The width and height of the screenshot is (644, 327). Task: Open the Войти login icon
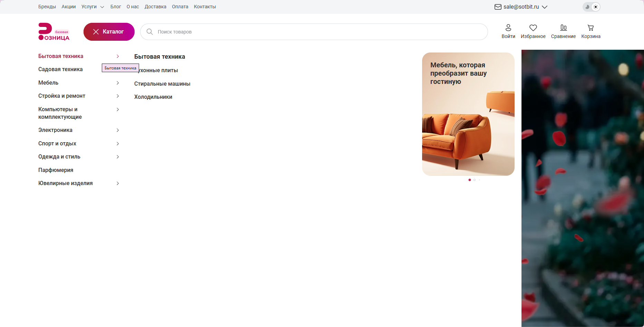click(508, 28)
